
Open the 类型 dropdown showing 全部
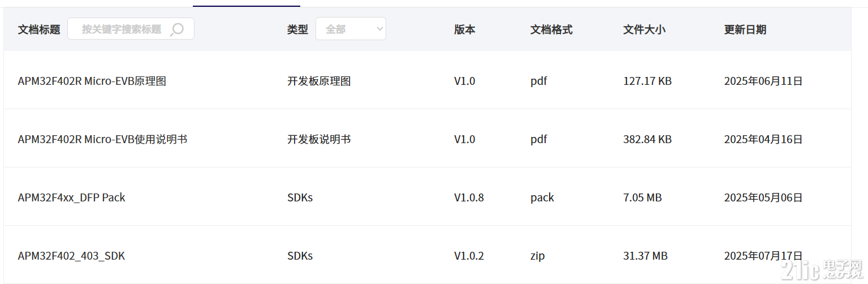click(351, 29)
